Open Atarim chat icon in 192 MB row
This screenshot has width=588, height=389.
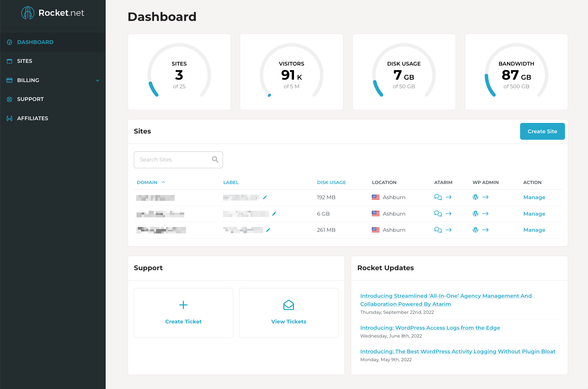[438, 197]
